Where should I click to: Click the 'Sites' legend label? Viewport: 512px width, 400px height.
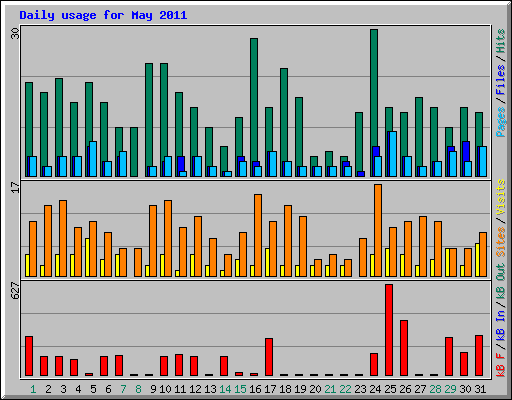(x=501, y=242)
